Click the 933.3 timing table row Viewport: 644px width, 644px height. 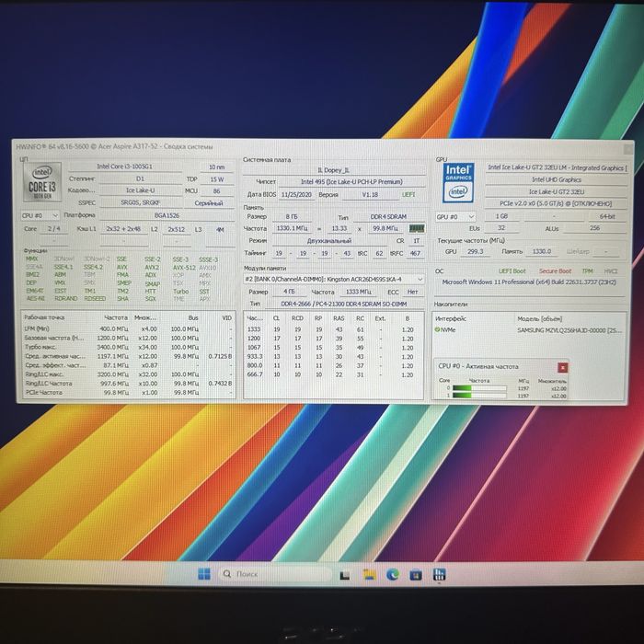pos(333,357)
